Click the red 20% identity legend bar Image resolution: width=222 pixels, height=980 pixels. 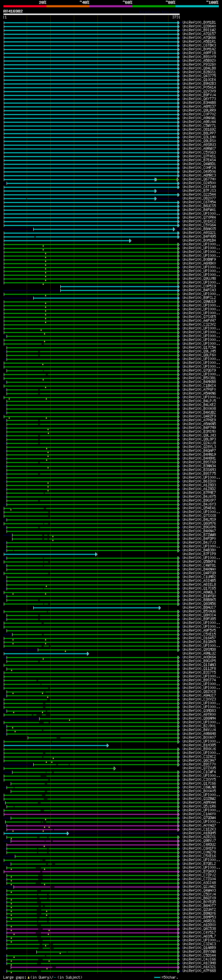[25, 6]
